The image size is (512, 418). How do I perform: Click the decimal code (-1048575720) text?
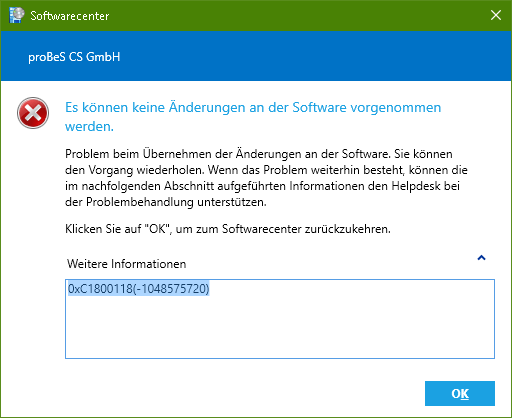coord(171,289)
